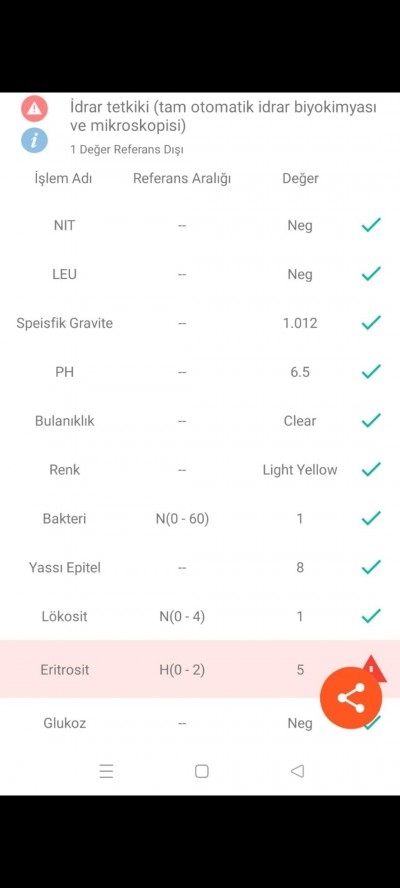Viewport: 400px width, 888px height.
Task: Tap the Yassı Epitel row label
Action: coord(65,567)
